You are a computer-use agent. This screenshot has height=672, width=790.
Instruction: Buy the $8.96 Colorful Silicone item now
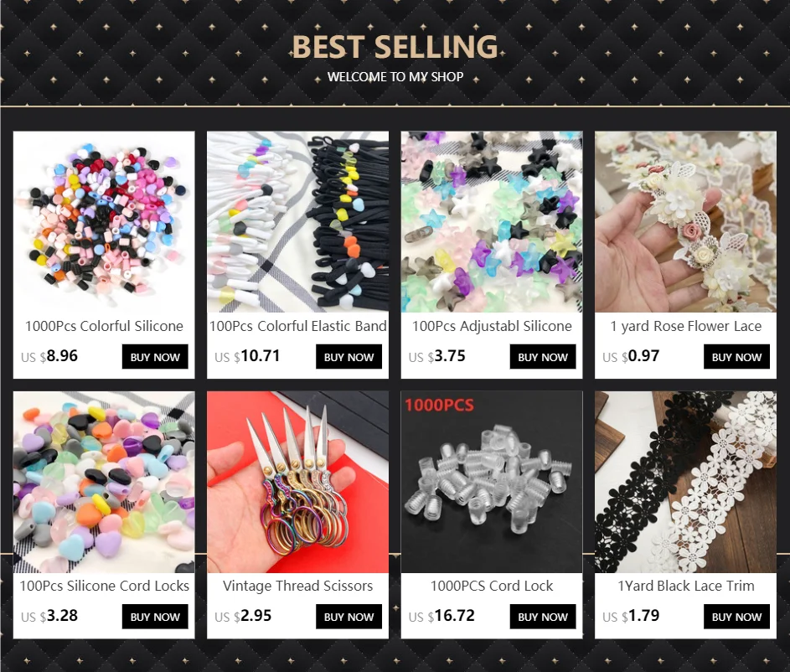pyautogui.click(x=155, y=357)
